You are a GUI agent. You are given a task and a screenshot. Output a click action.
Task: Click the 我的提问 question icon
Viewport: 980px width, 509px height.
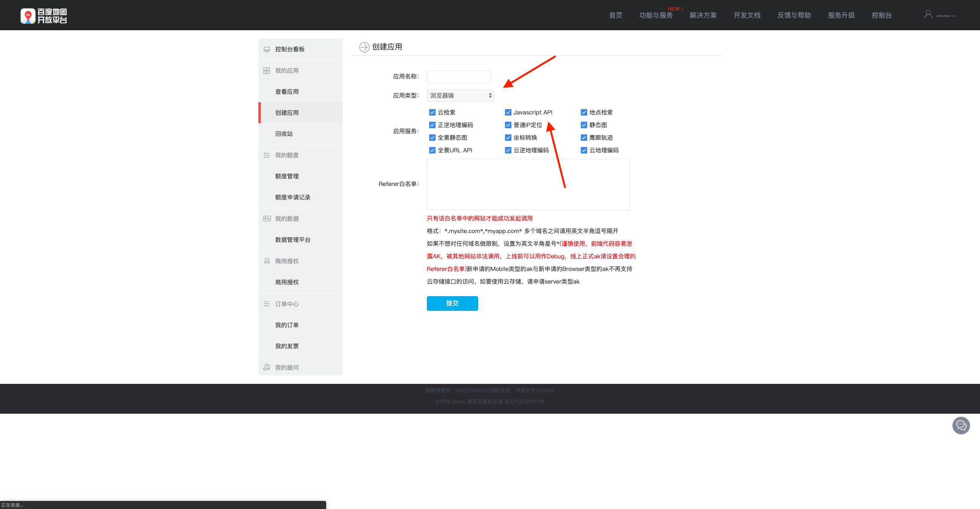[x=267, y=367]
